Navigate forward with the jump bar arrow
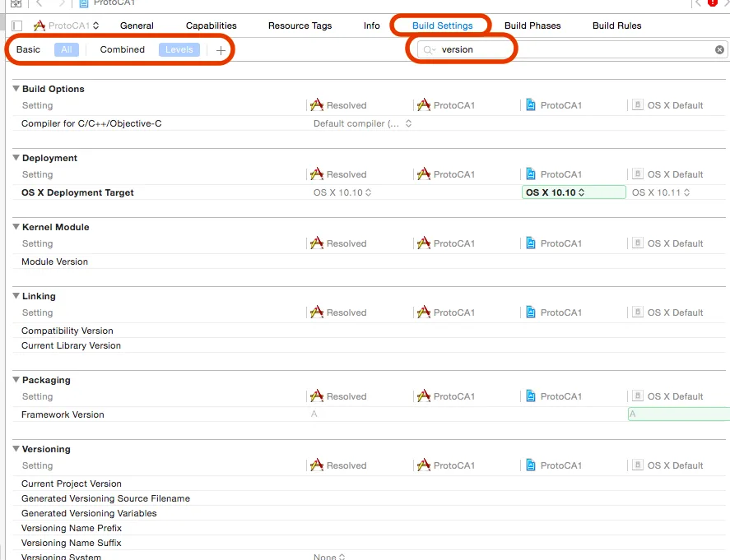730x560 pixels. (62, 3)
